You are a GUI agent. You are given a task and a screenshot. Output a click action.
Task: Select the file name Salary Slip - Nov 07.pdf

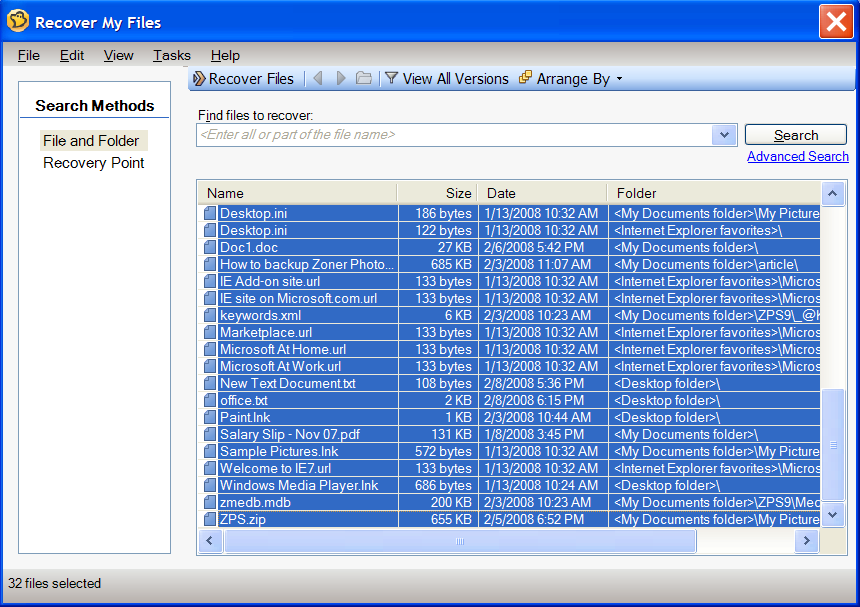point(290,434)
